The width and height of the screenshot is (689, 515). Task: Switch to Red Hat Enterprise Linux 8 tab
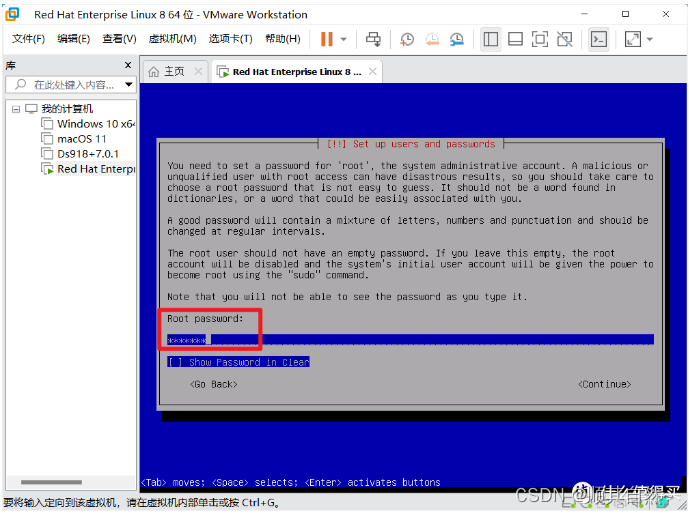tap(297, 72)
